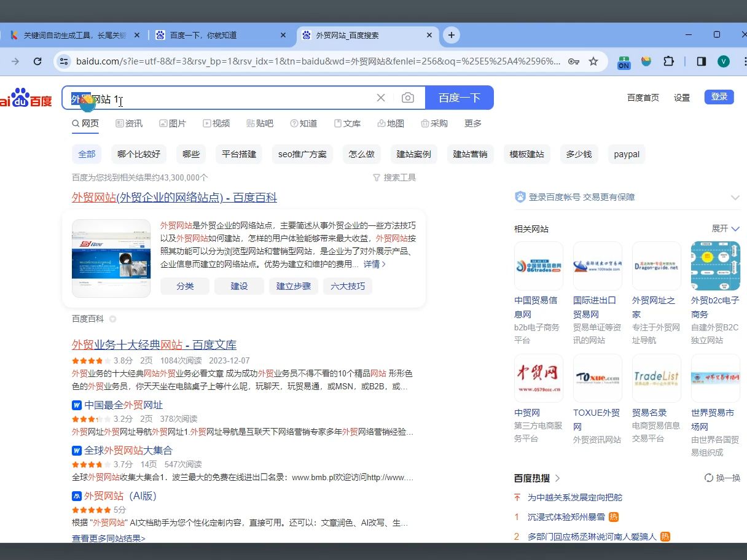The height and width of the screenshot is (560, 747).
Task: Reload the page with the refresh icon
Action: click(x=37, y=61)
